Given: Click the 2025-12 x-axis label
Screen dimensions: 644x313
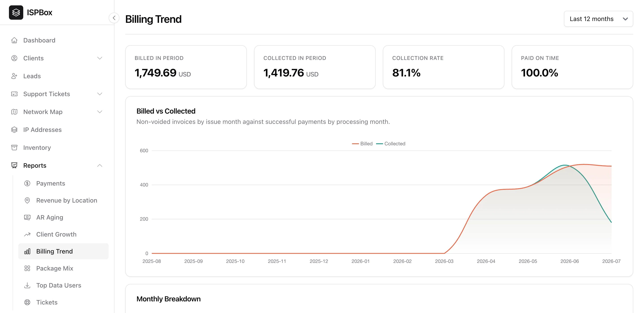Looking at the screenshot, I should (319, 261).
